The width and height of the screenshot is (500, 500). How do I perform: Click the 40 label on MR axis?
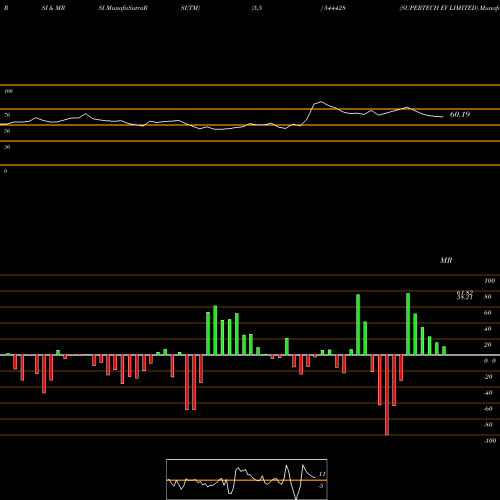point(488,329)
